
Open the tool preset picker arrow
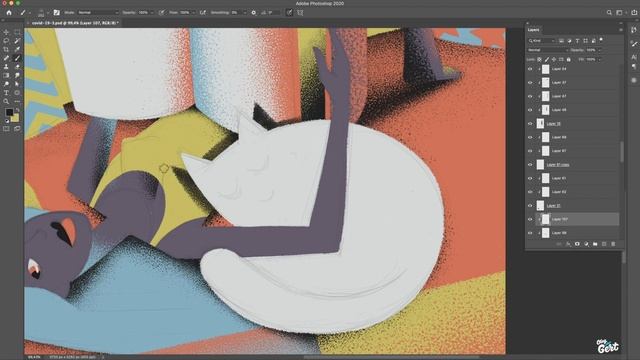click(29, 13)
